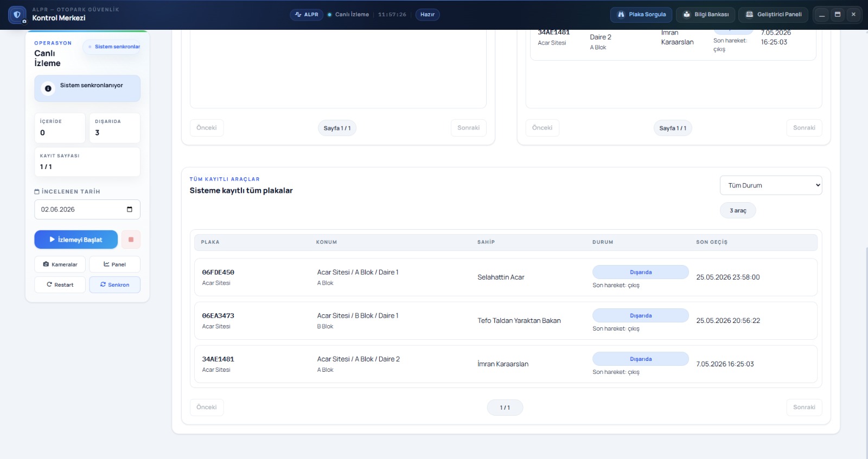Click timestamp 25.05.2026 23:58:00

[728, 277]
